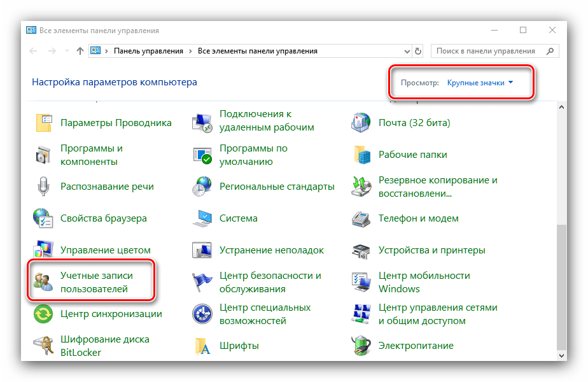Open the Color Management (Управление цветом) icon
588x382 pixels.
[x=43, y=250]
